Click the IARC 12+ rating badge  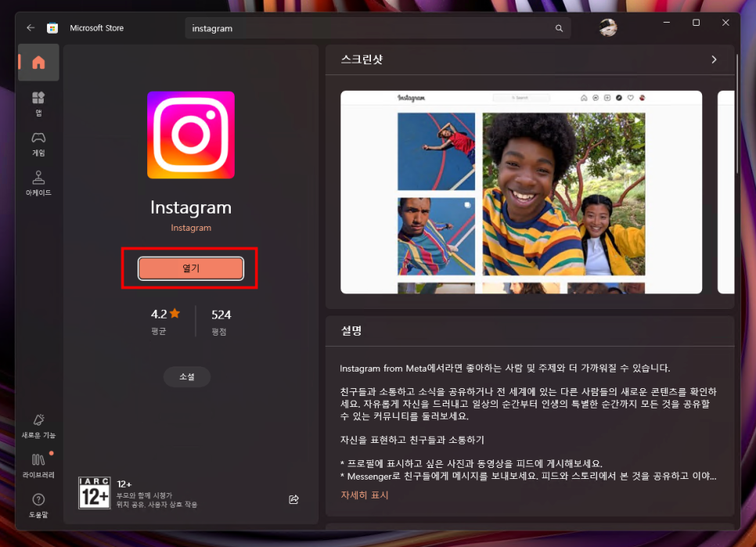click(x=95, y=492)
